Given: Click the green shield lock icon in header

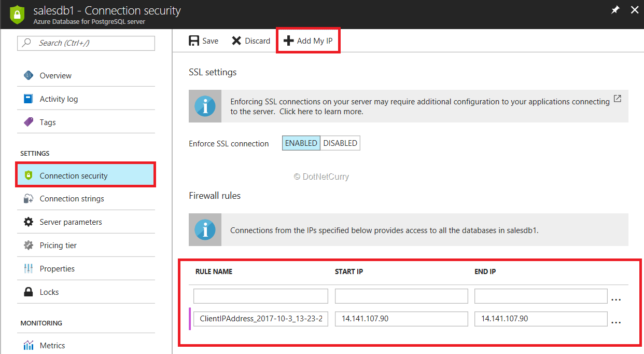Looking at the screenshot, I should coord(17,15).
